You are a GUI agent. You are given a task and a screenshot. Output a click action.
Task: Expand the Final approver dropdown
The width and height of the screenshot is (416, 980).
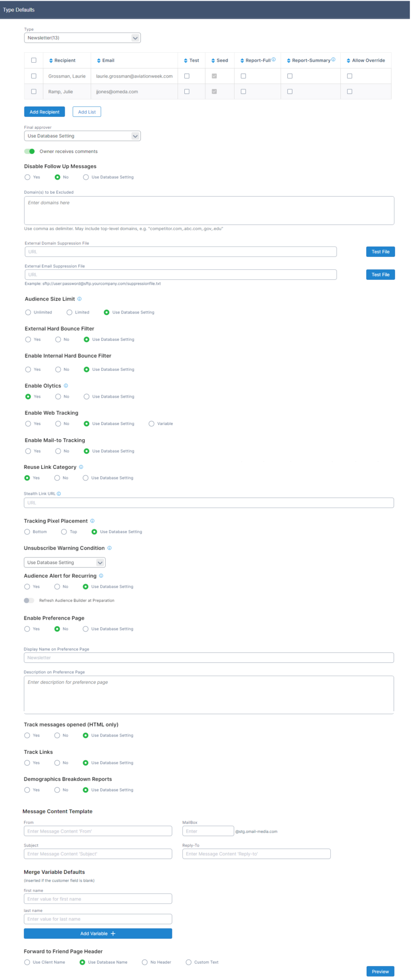click(x=82, y=136)
